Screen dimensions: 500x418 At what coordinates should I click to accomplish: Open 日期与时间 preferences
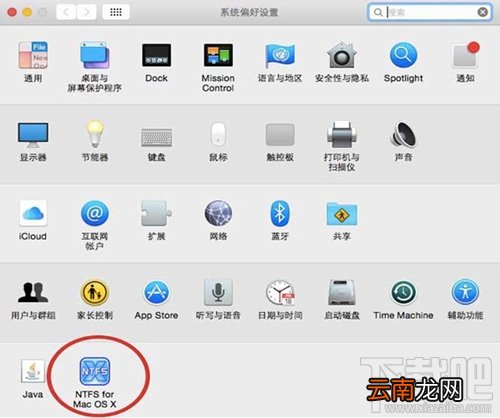click(280, 293)
